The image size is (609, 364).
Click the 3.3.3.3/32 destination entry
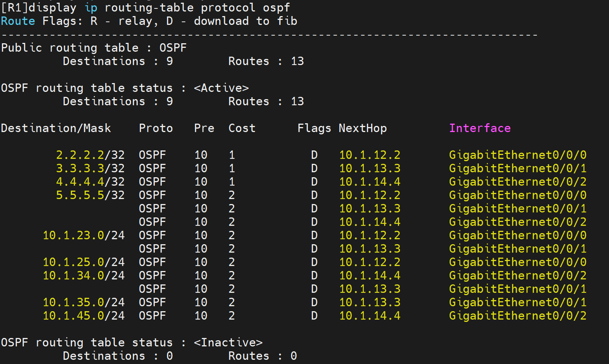90,168
